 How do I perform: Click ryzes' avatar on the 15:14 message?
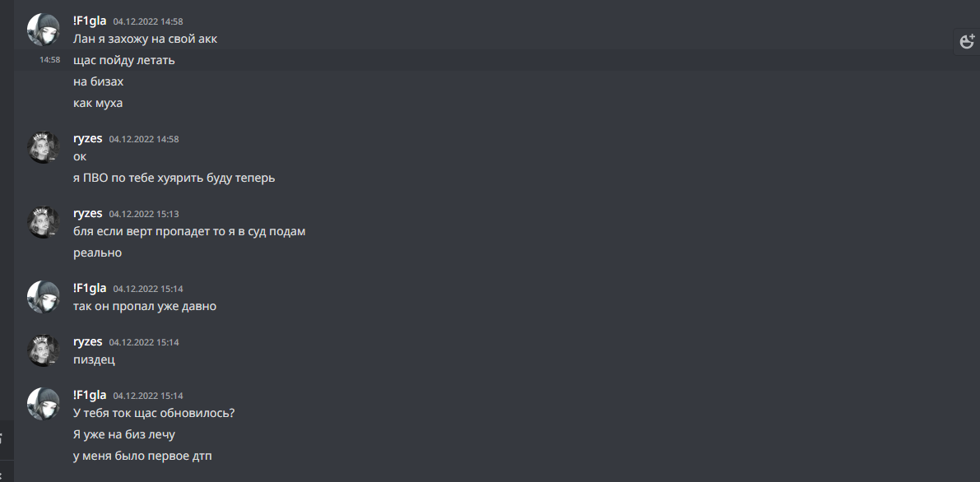click(x=43, y=350)
